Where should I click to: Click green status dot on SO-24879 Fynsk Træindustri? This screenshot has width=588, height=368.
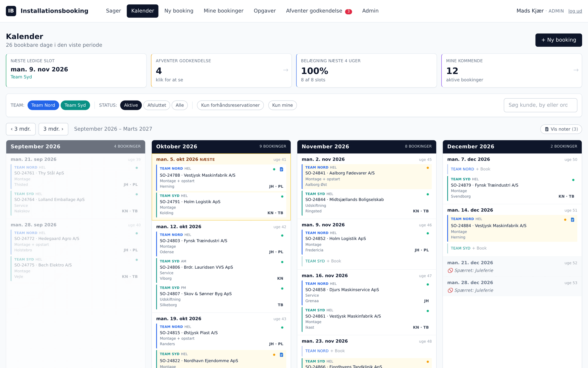click(573, 180)
